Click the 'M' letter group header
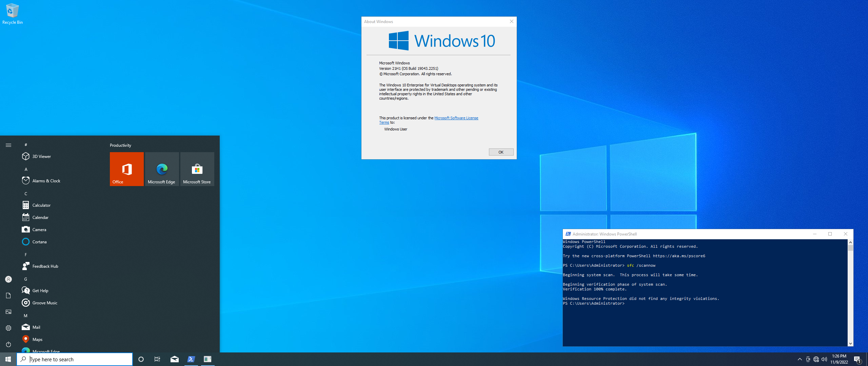This screenshot has height=366, width=868. click(26, 316)
